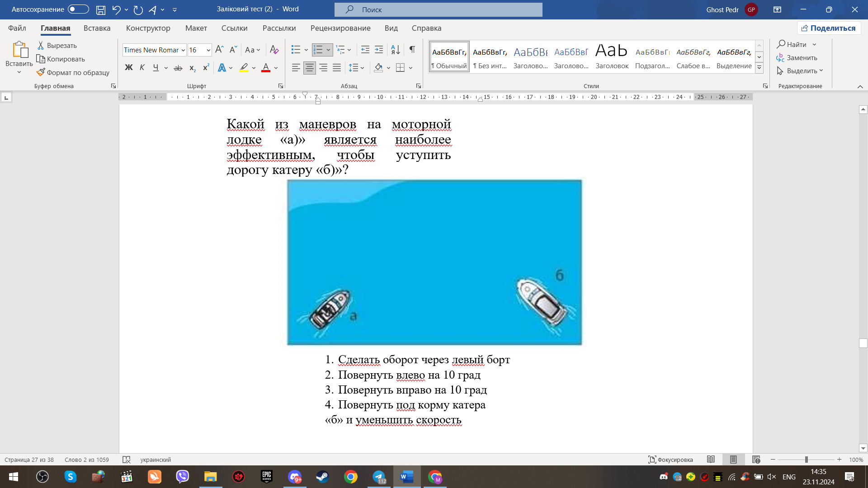Toggle subscript x₂ formatting
Viewport: 868px width, 488px height.
[x=193, y=68]
